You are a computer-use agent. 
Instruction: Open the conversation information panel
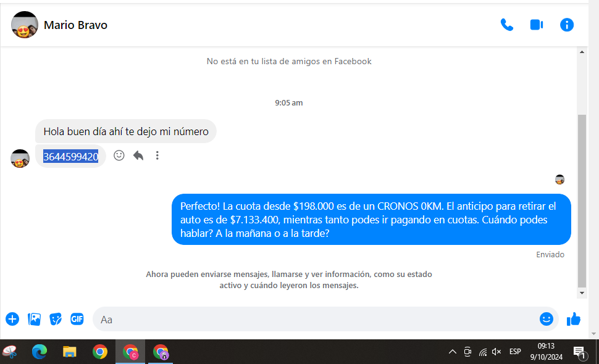pos(566,25)
